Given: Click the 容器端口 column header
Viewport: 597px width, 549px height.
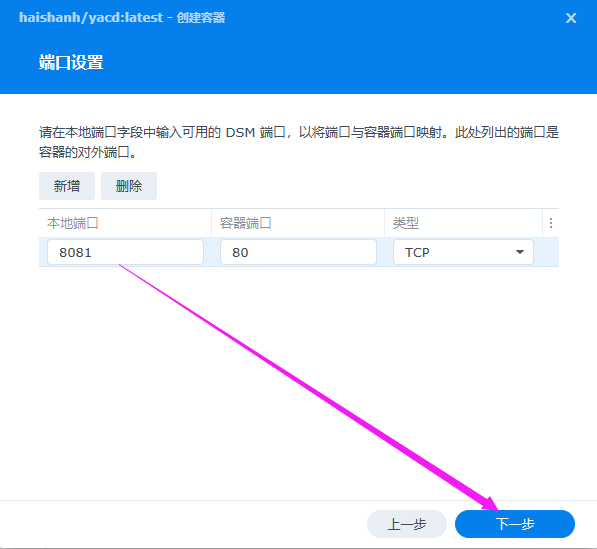Looking at the screenshot, I should 298,223.
